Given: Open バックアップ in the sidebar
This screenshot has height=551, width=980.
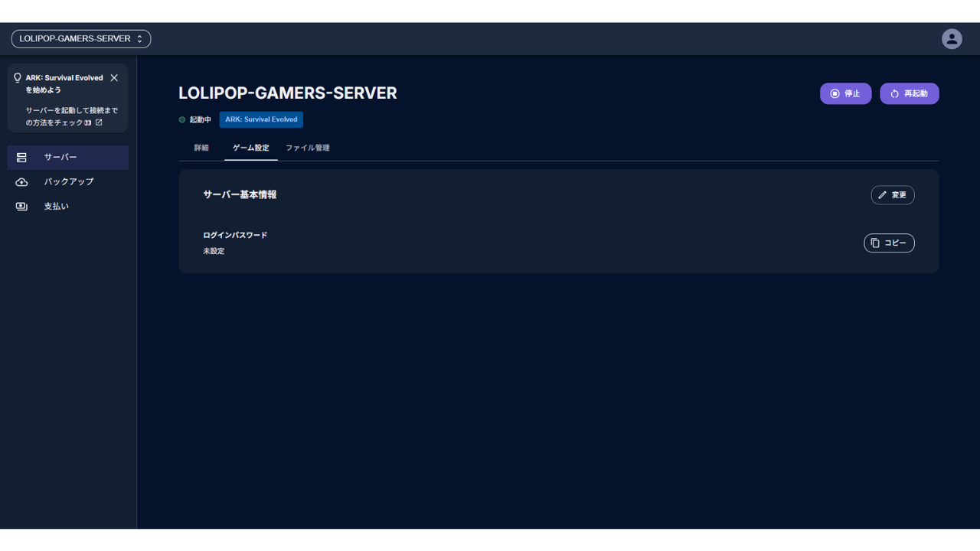Looking at the screenshot, I should pos(68,181).
